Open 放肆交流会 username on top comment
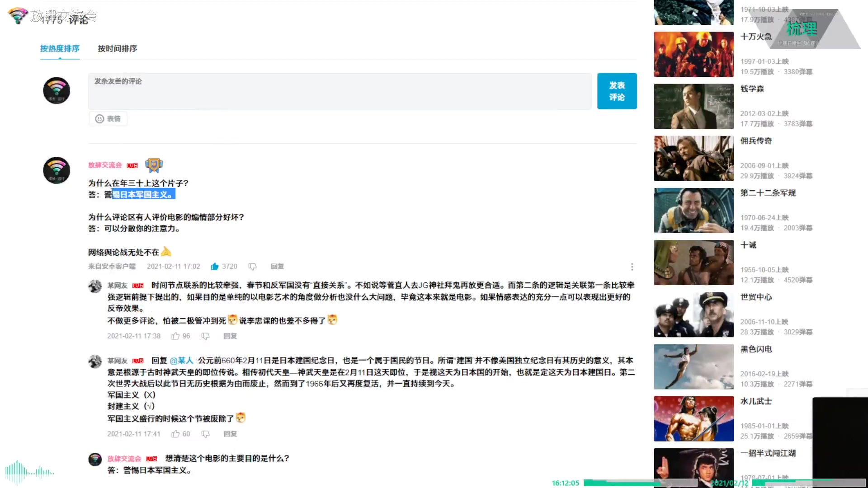Image resolution: width=868 pixels, height=488 pixels. (x=105, y=165)
